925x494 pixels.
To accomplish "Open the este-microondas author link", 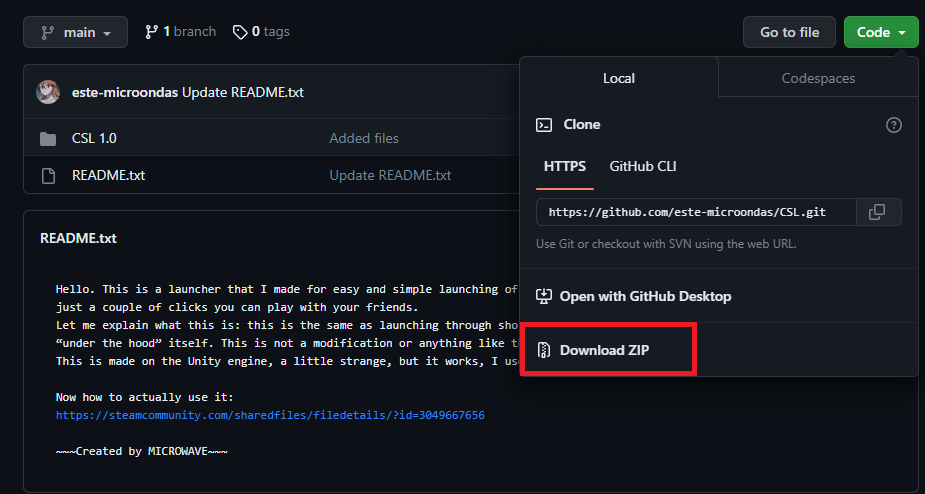I will (125, 93).
